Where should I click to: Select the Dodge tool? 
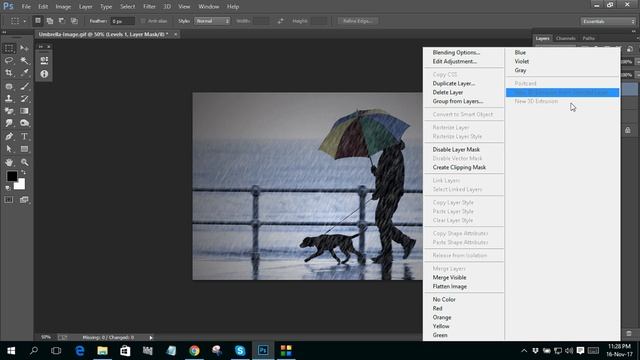point(24,123)
